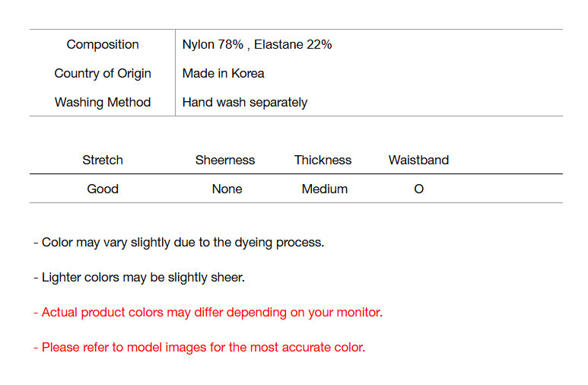
Task: Click the Country of Origin label
Action: (x=103, y=73)
